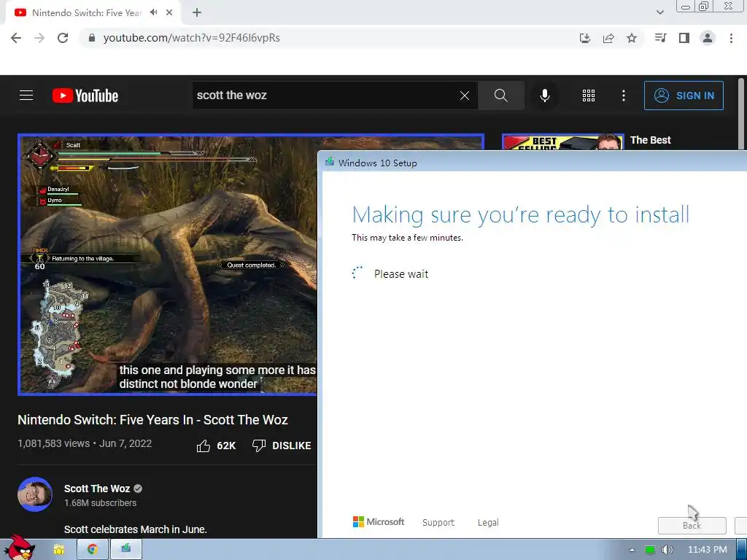Viewport: 747px width, 560px height.
Task: Click the 11:43 PM taskbar clock
Action: 707,550
